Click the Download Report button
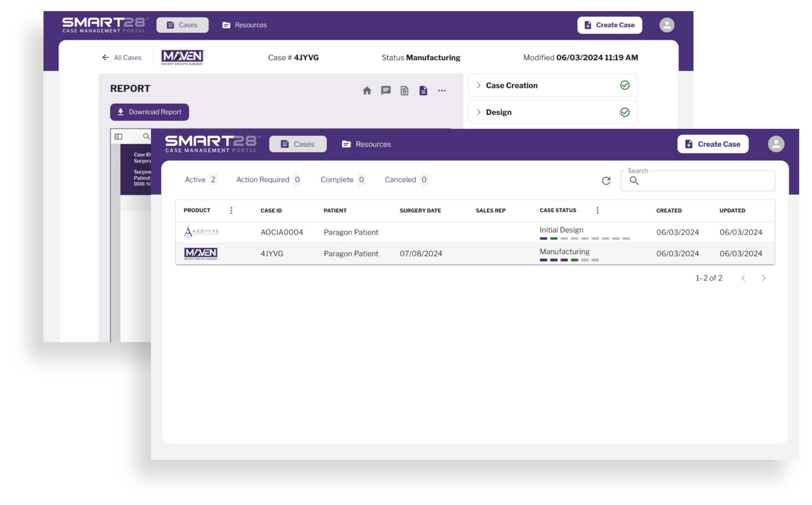The width and height of the screenshot is (812, 505). point(149,112)
